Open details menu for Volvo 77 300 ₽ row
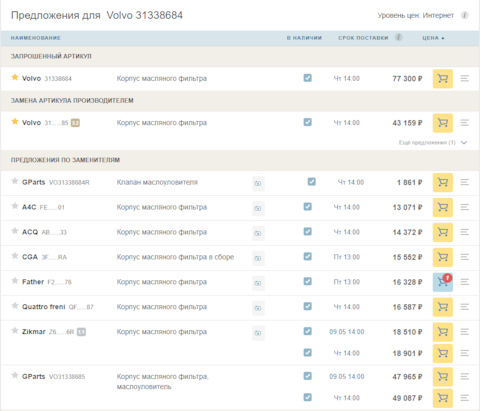The image size is (480, 411). (465, 79)
